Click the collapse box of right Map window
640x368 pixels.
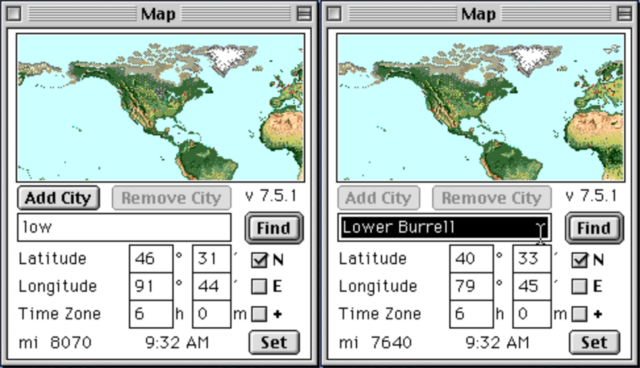tap(624, 13)
